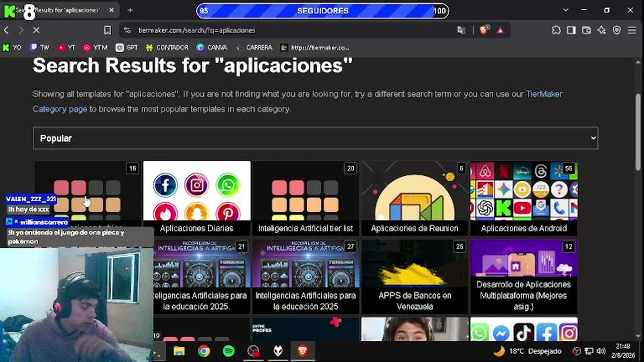Open the weather widget showing 18°C Despejado

[527, 351]
